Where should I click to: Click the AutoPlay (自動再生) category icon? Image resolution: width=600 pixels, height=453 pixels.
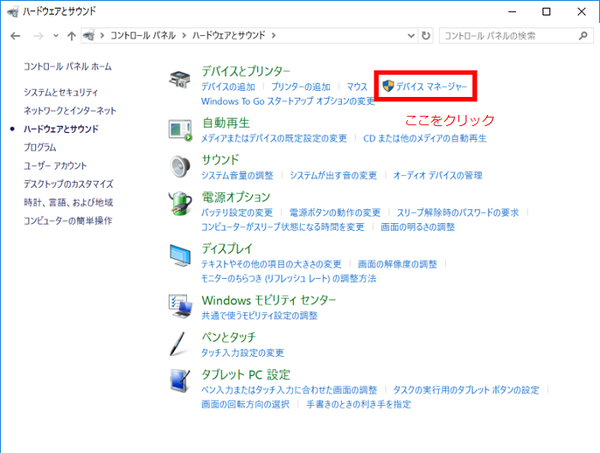(x=180, y=130)
